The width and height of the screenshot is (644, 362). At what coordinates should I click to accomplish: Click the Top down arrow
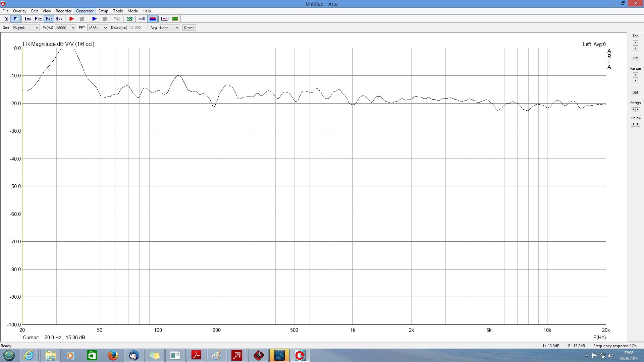point(635,48)
